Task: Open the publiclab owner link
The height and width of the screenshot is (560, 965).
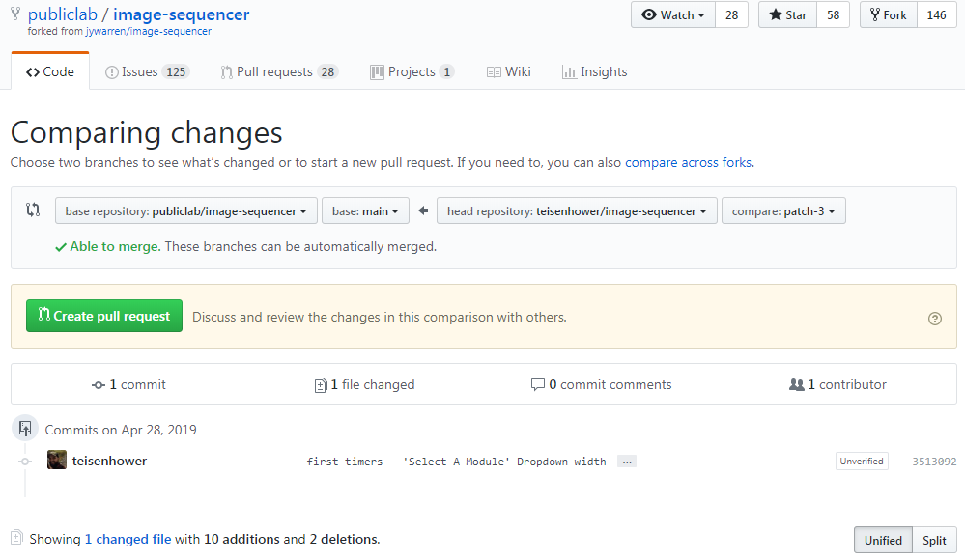Action: tap(63, 14)
